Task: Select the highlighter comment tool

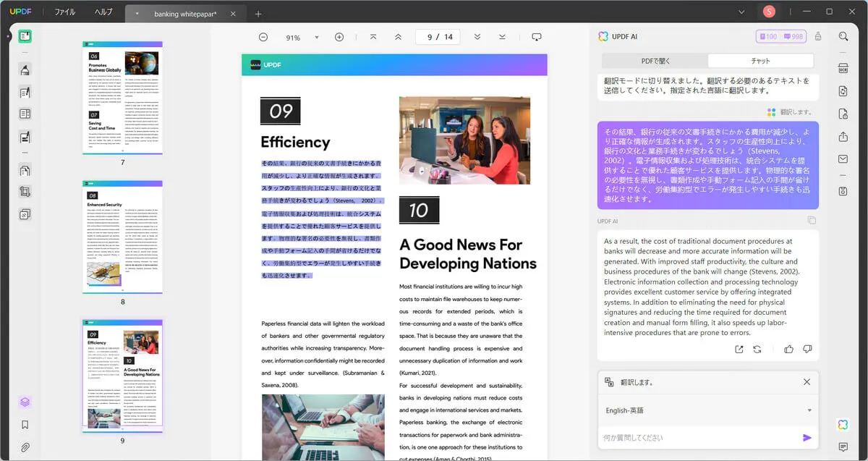Action: click(x=25, y=69)
